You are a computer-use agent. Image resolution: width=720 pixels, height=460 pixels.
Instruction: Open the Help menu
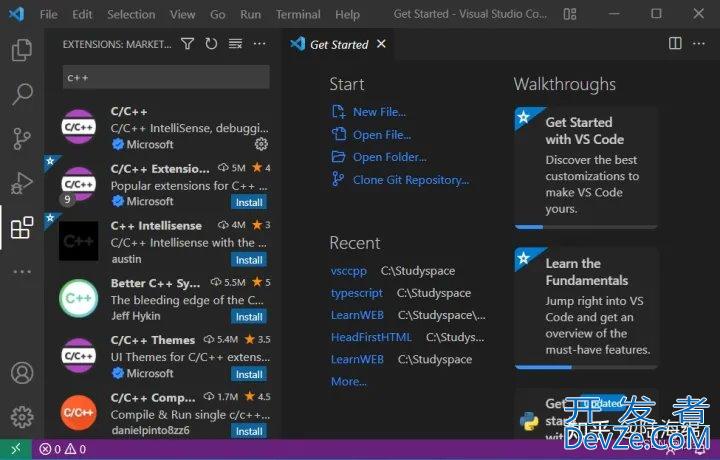click(x=347, y=15)
